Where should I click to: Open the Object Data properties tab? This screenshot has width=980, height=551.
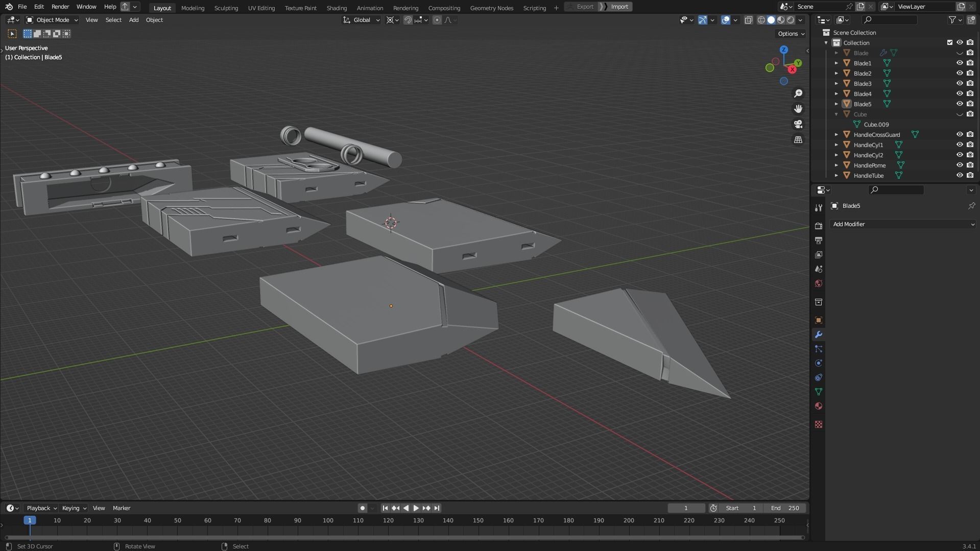click(x=819, y=392)
